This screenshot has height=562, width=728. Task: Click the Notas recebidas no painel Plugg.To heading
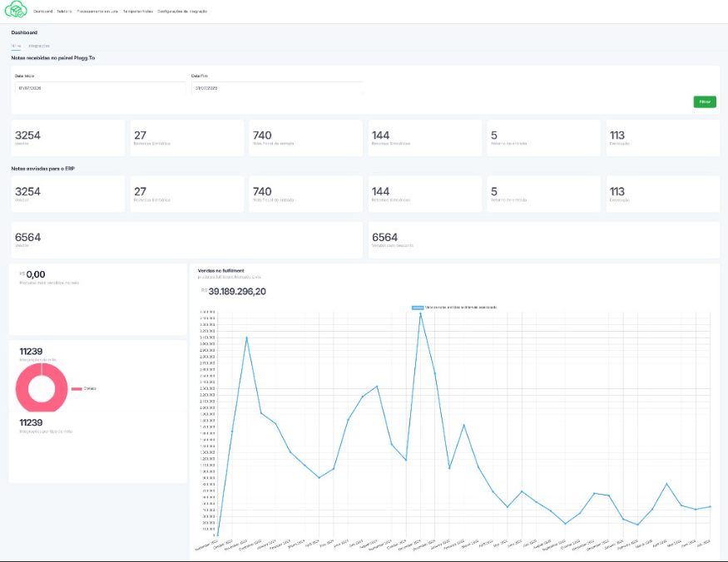click(53, 58)
